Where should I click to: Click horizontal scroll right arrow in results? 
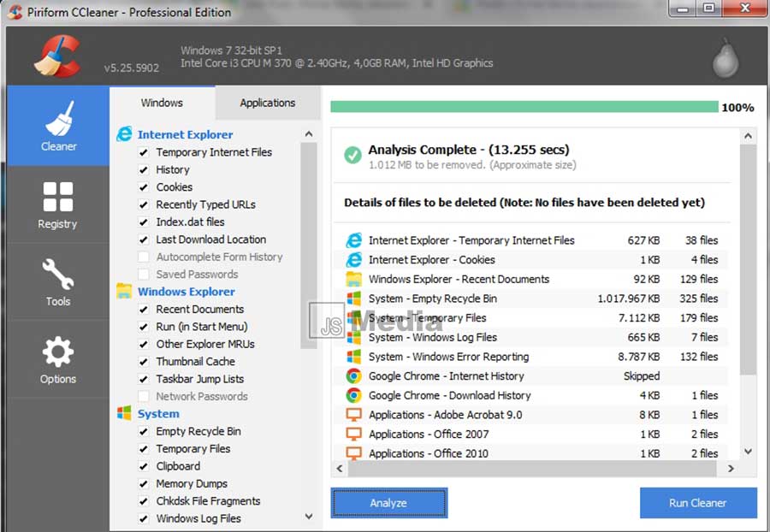(x=731, y=469)
